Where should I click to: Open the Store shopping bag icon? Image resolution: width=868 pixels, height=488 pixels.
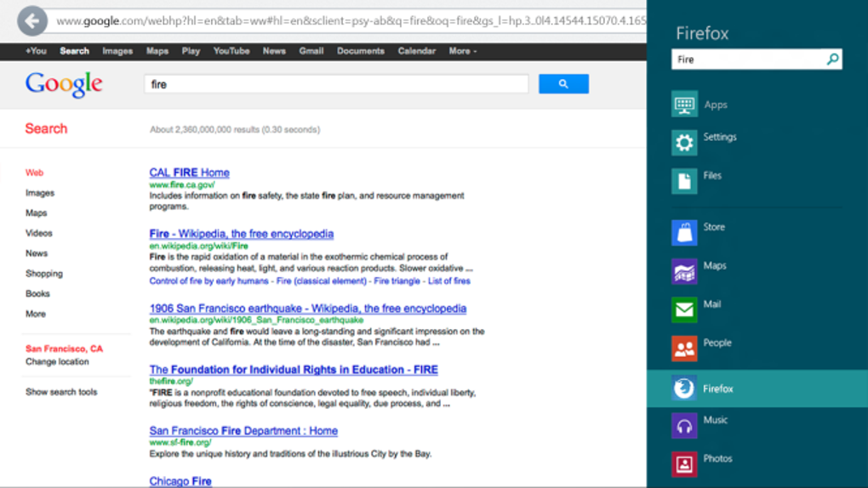[x=684, y=232]
